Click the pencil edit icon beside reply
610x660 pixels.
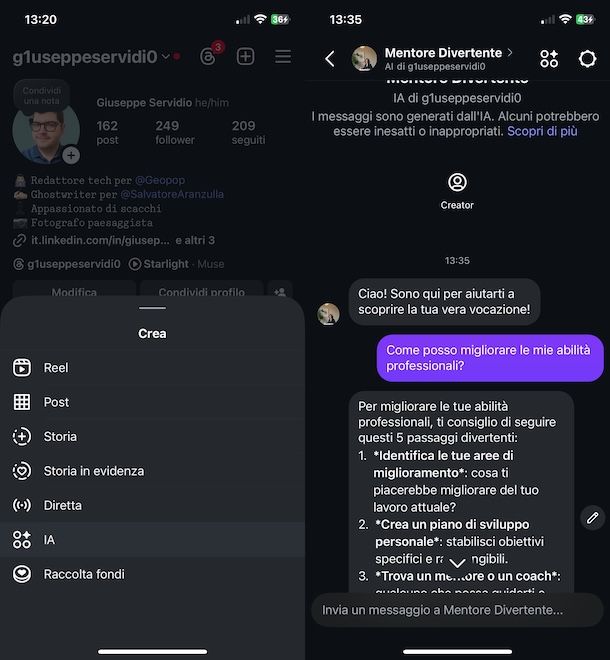pyautogui.click(x=592, y=517)
